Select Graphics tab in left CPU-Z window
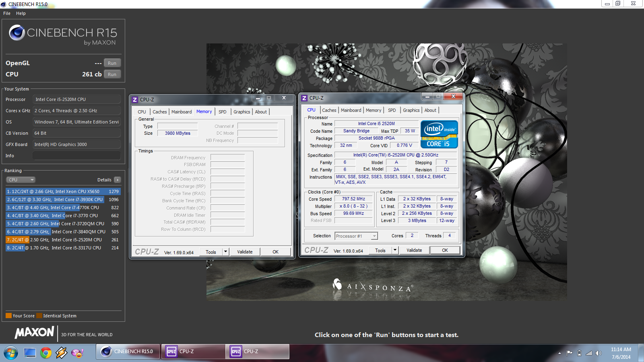Screen dimensions: 644x362 click(x=242, y=112)
